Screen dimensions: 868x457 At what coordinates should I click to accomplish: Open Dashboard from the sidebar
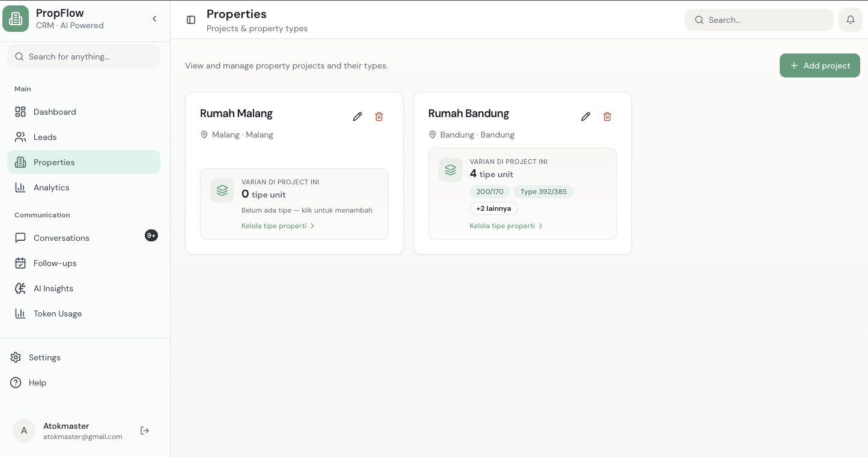tap(84, 112)
